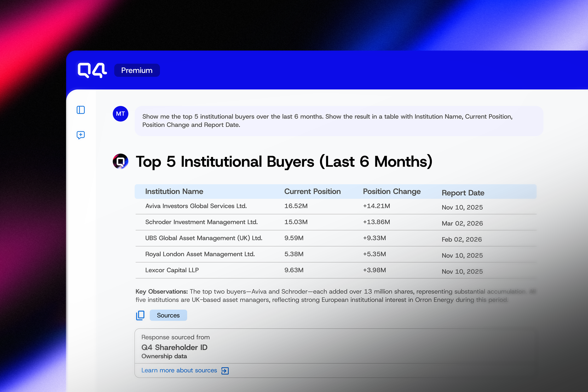Click the +9.33M position change

(x=374, y=238)
